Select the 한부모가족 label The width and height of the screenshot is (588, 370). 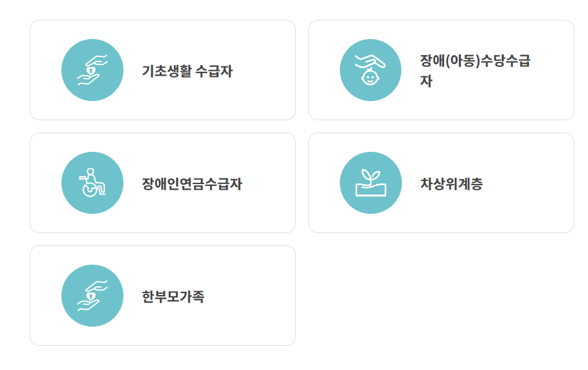coord(173,296)
